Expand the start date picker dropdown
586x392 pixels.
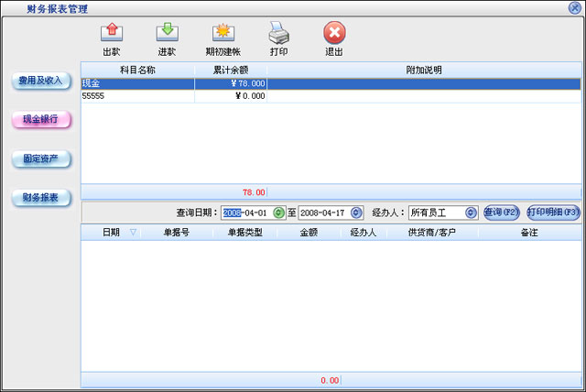278,212
